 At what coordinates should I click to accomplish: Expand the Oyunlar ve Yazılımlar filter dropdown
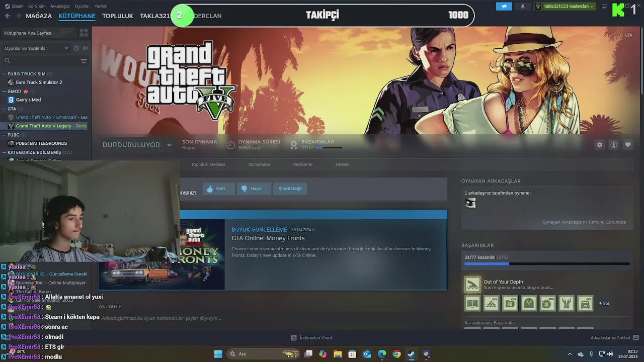coord(36,48)
